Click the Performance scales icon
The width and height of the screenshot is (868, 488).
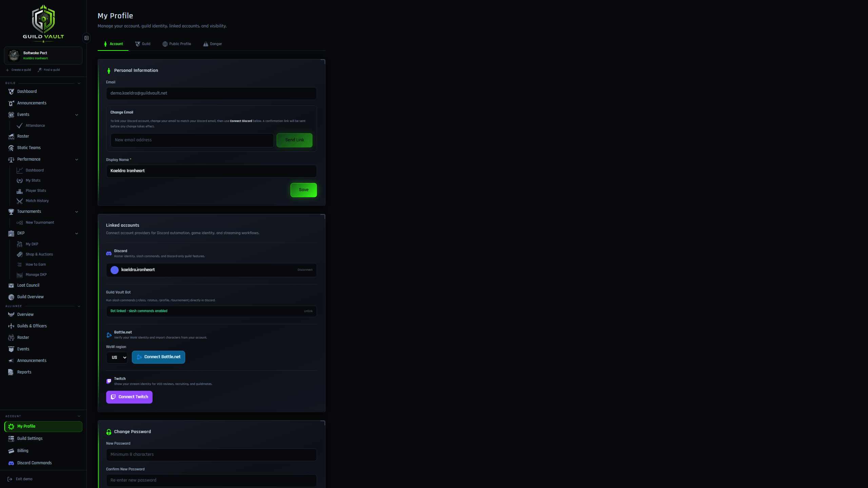coord(11,159)
